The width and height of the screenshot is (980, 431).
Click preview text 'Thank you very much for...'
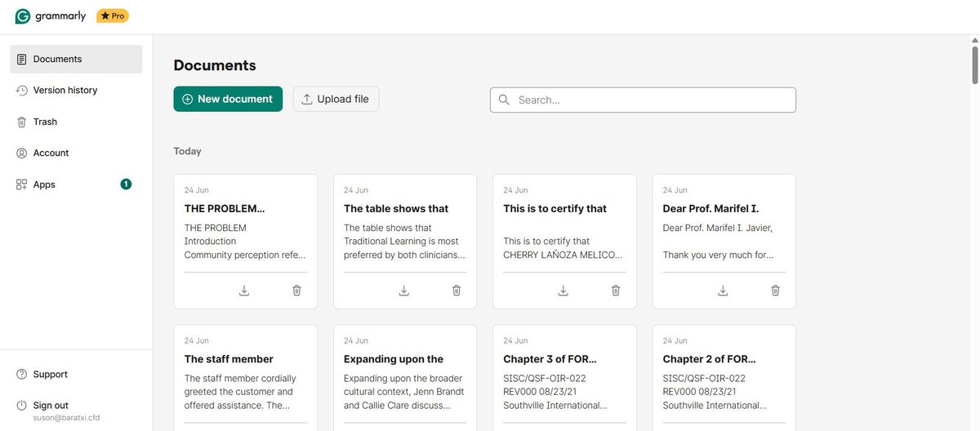point(719,255)
